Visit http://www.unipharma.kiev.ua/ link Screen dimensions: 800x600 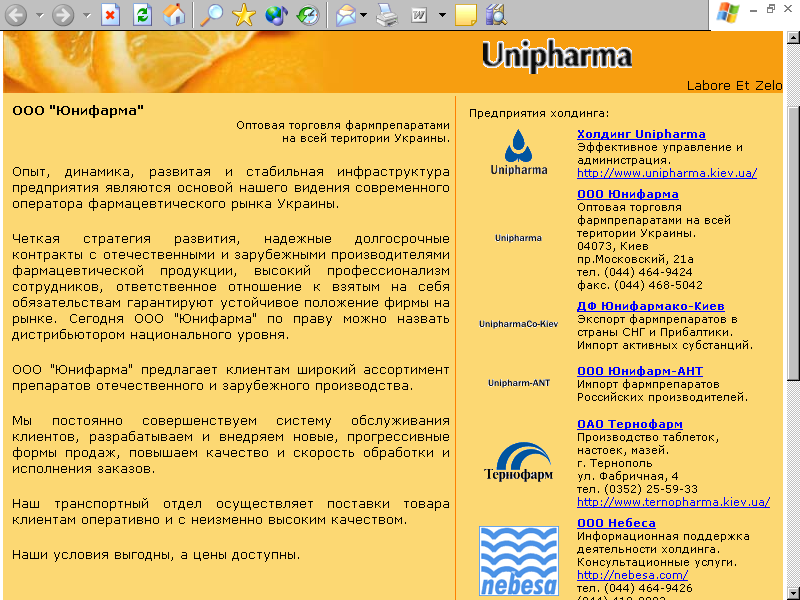tap(667, 173)
